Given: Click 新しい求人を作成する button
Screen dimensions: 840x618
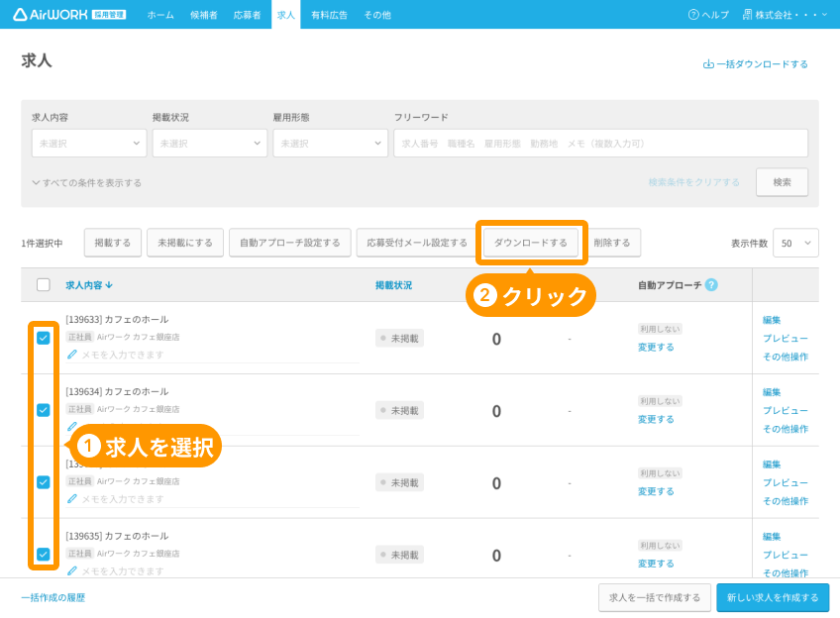Looking at the screenshot, I should [x=773, y=597].
